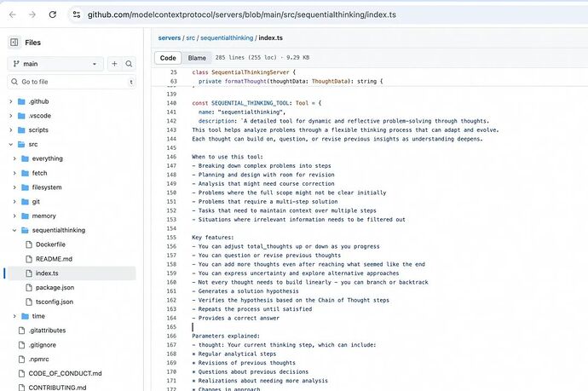
Task: Collapse the src folder chevron
Action: point(10,144)
